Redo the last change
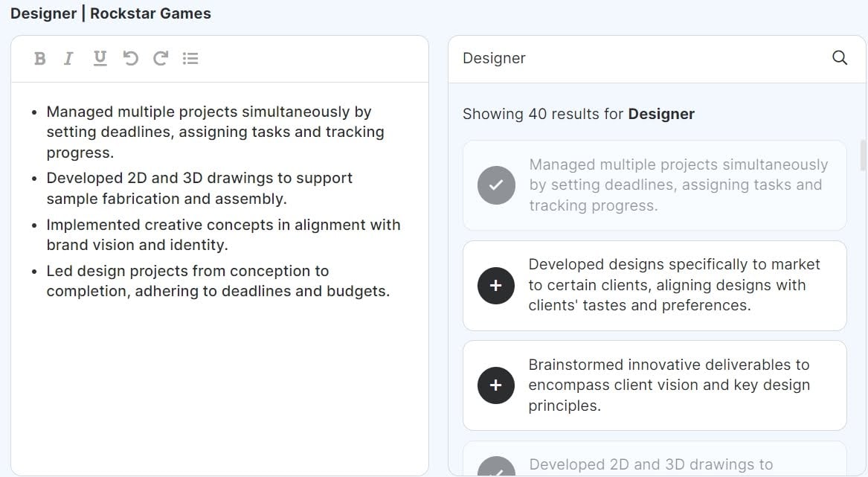868x477 pixels. (x=160, y=58)
